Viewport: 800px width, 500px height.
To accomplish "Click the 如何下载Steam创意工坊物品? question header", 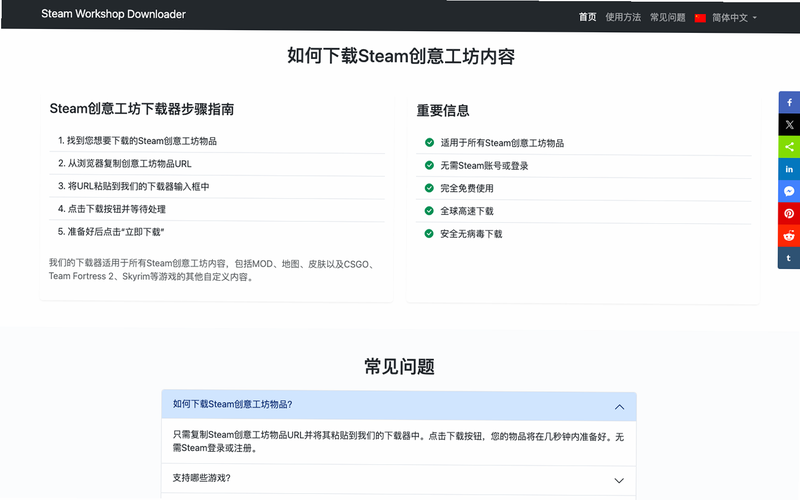I will point(399,406).
